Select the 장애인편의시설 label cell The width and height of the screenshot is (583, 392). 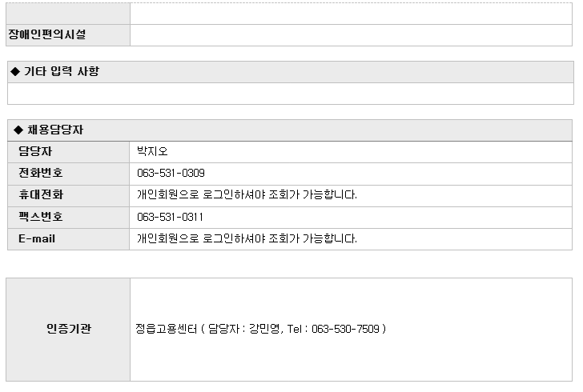(x=68, y=35)
